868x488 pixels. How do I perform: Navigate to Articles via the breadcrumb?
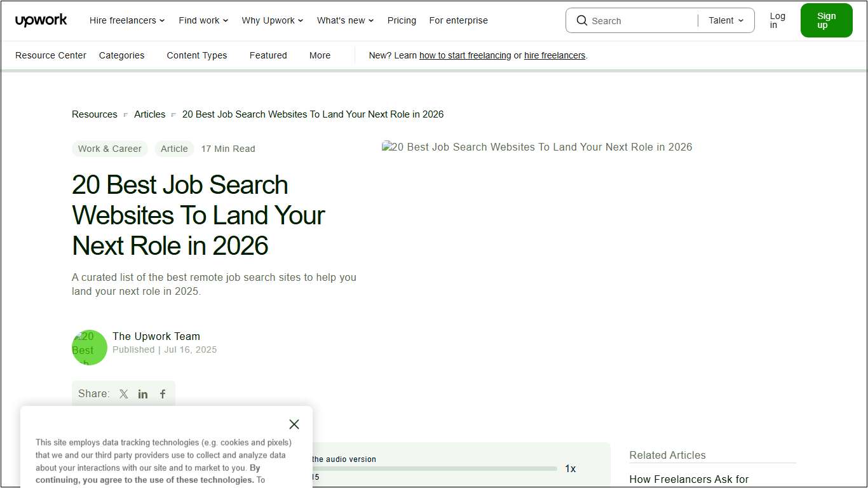pos(149,114)
